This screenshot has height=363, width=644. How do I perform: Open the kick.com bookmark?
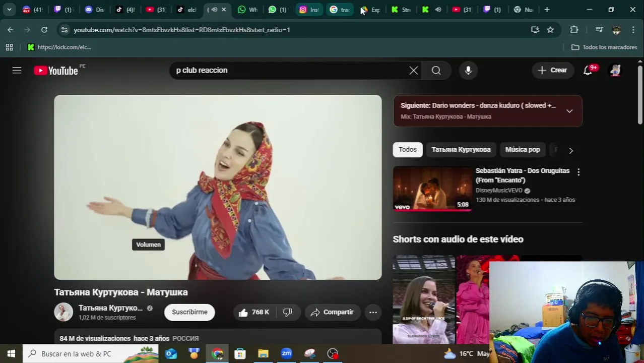pyautogui.click(x=59, y=47)
